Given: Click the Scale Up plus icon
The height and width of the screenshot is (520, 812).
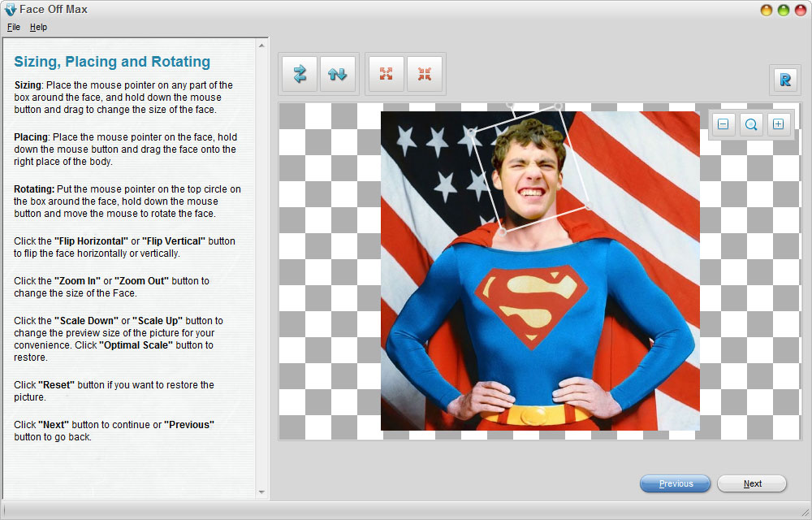Looking at the screenshot, I should pos(779,124).
